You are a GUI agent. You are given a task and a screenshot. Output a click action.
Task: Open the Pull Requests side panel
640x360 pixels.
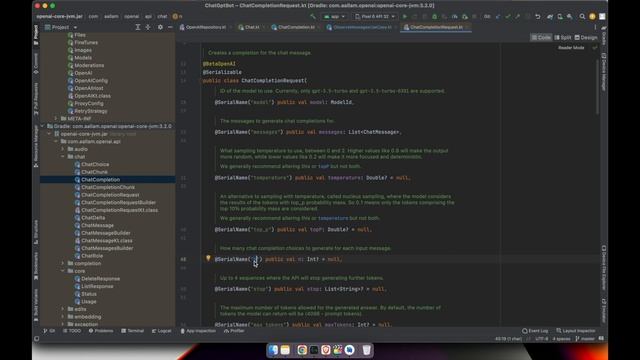pyautogui.click(x=36, y=98)
